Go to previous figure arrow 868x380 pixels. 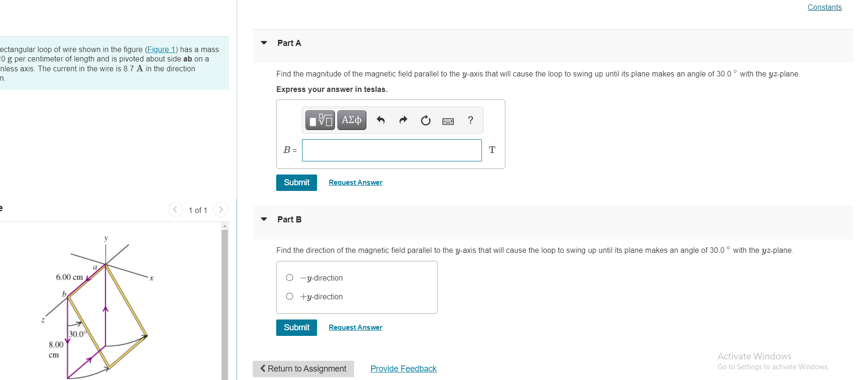pos(175,209)
